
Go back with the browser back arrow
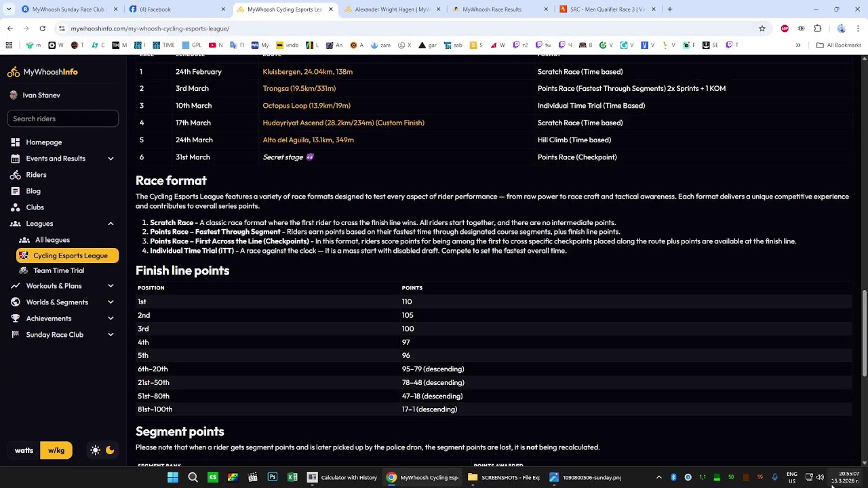click(x=9, y=28)
